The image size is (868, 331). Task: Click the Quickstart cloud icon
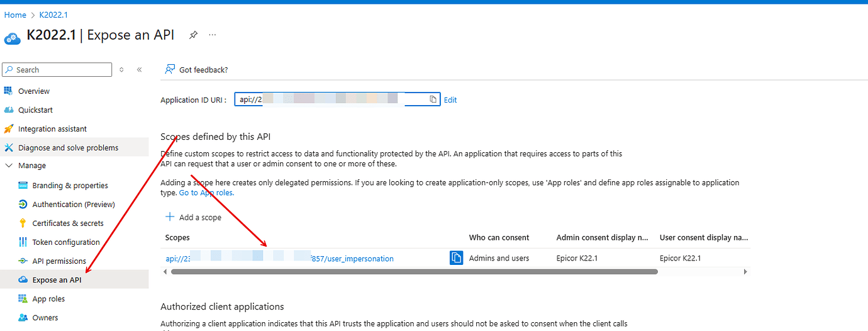pos(9,110)
